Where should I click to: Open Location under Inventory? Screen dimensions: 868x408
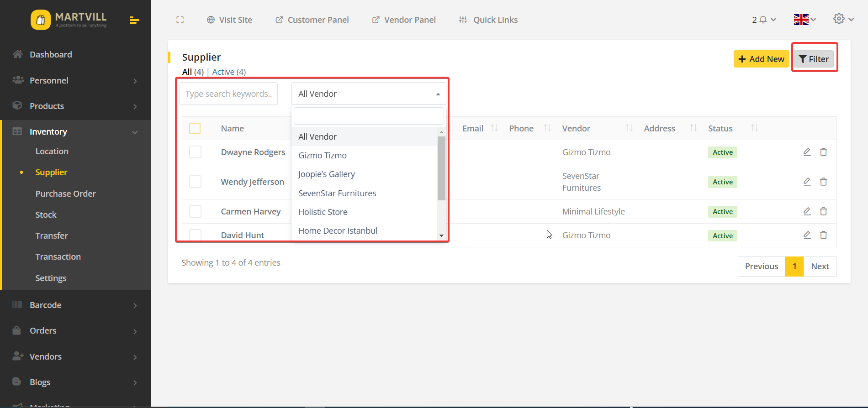[52, 151]
